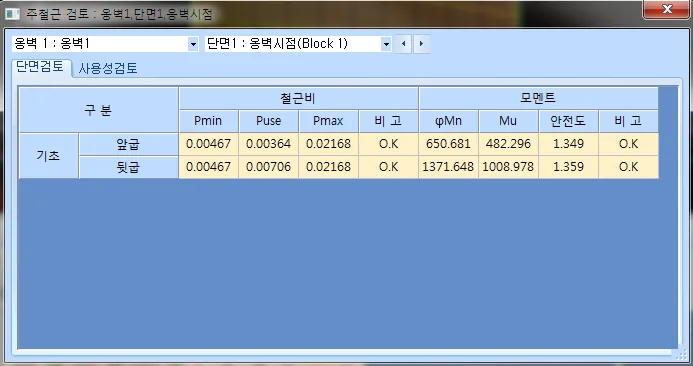Select Pmax value 0.02168 in 뒷굽 row
This screenshot has width=693, height=366.
coord(328,167)
